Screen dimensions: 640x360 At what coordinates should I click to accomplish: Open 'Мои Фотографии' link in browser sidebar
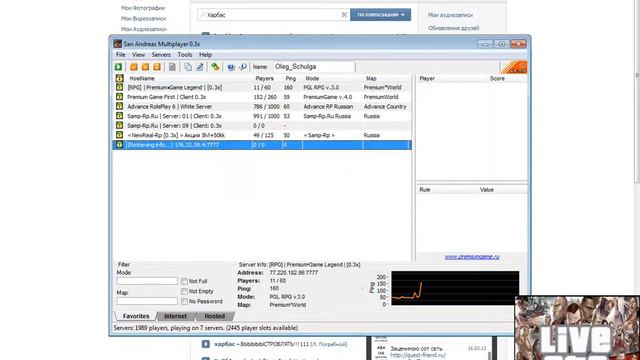click(143, 8)
